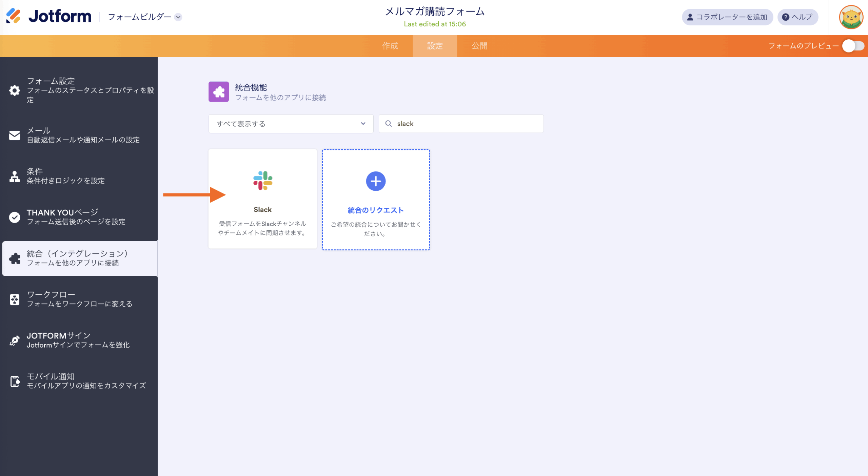Click the コラボレーターを追加 button

pyautogui.click(x=727, y=17)
